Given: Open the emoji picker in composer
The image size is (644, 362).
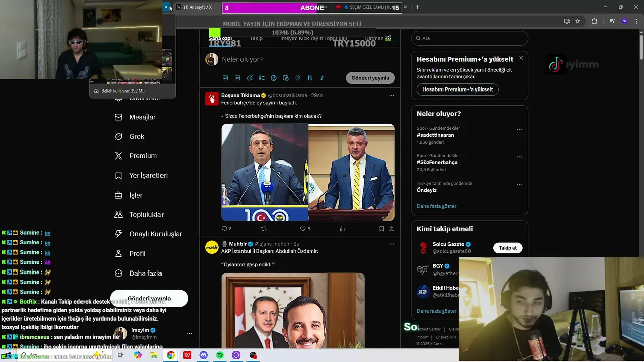Looking at the screenshot, I should pos(274,78).
